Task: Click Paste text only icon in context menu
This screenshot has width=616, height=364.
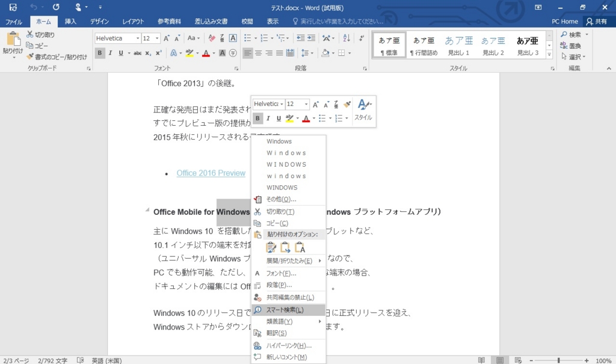Action: point(300,247)
